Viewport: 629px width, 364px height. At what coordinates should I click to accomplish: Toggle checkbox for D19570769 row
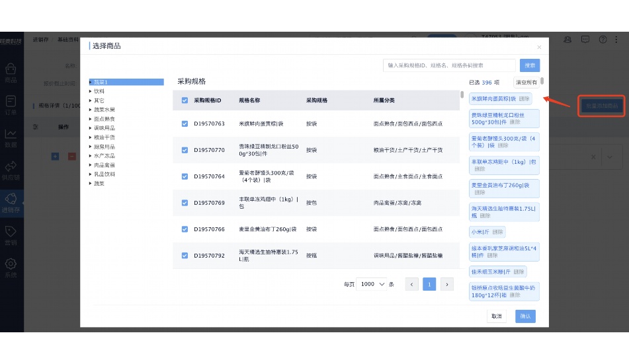pyautogui.click(x=185, y=203)
